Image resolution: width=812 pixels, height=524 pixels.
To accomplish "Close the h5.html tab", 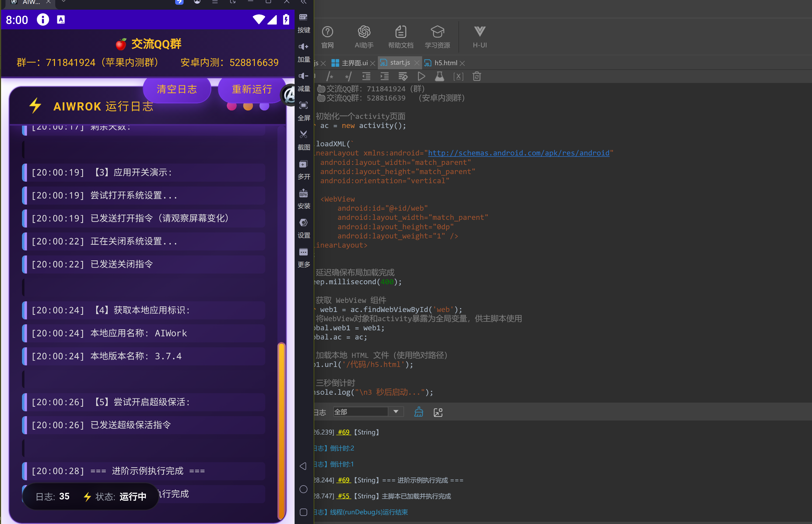I will pos(462,63).
